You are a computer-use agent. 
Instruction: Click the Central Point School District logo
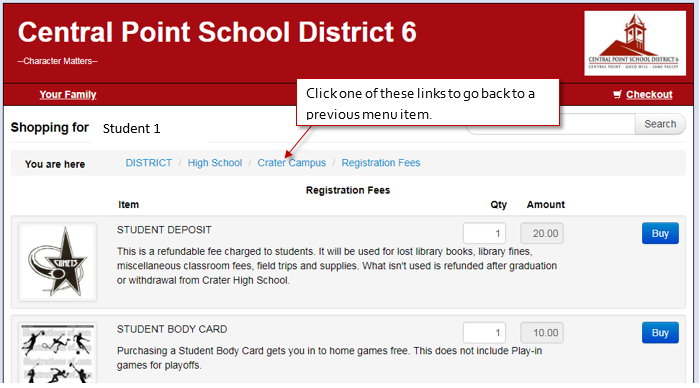point(635,43)
